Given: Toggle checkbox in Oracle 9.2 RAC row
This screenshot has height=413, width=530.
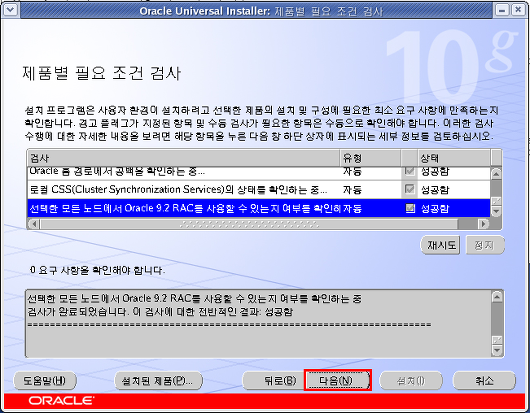Looking at the screenshot, I should 410,208.
